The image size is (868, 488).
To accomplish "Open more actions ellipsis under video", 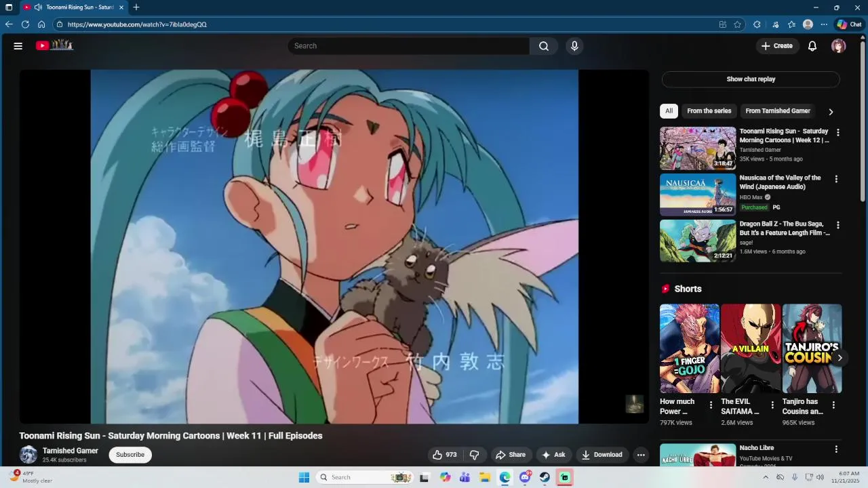I will click(x=641, y=455).
